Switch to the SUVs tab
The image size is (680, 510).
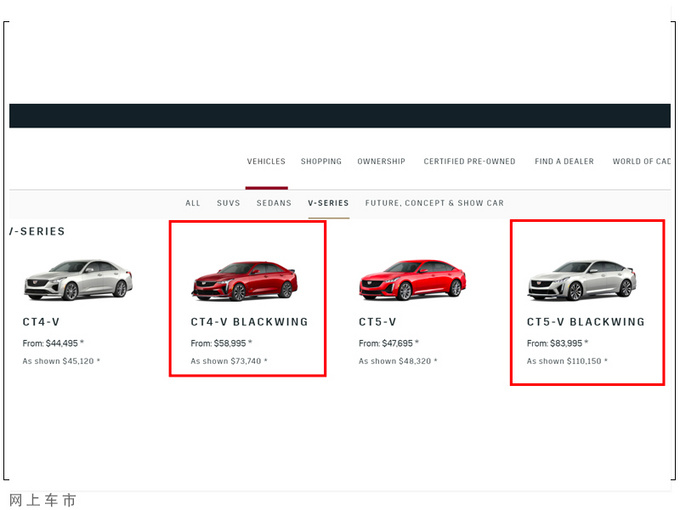pyautogui.click(x=228, y=203)
